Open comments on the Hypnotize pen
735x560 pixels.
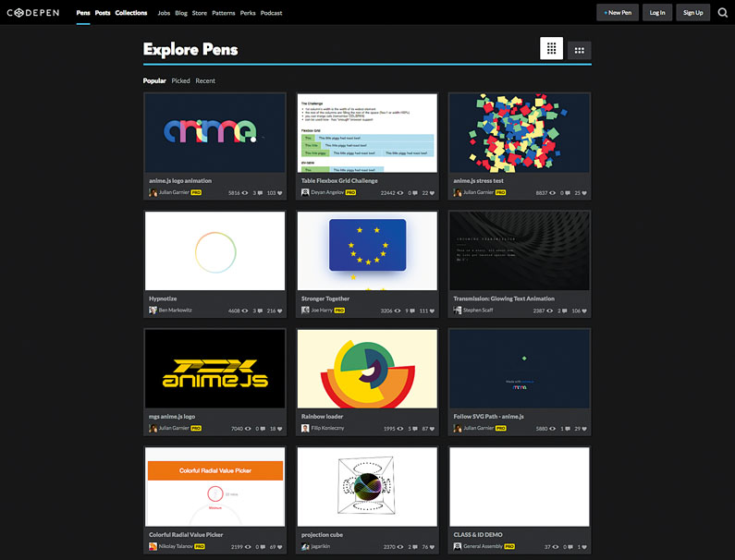tap(260, 310)
